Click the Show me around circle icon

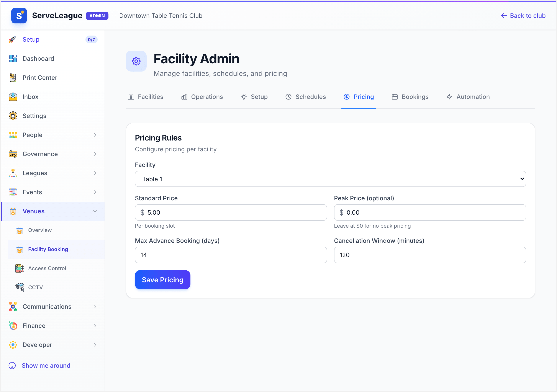pos(12,366)
